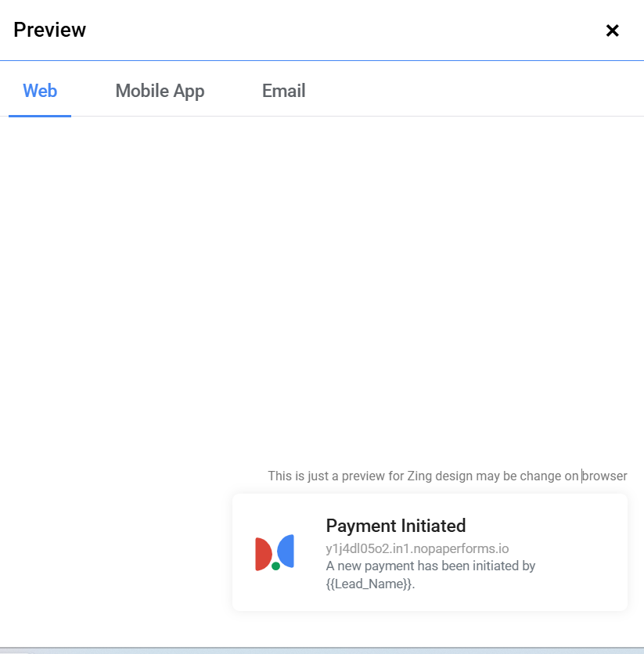Switch to the Web tab
This screenshot has height=654, width=644.
(x=40, y=91)
